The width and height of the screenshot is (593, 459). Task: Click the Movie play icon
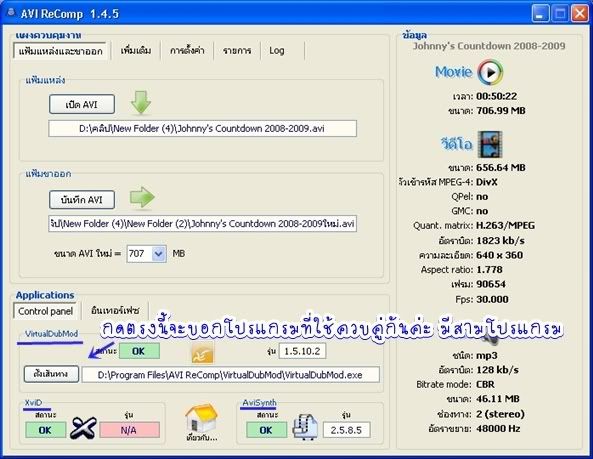pos(490,72)
